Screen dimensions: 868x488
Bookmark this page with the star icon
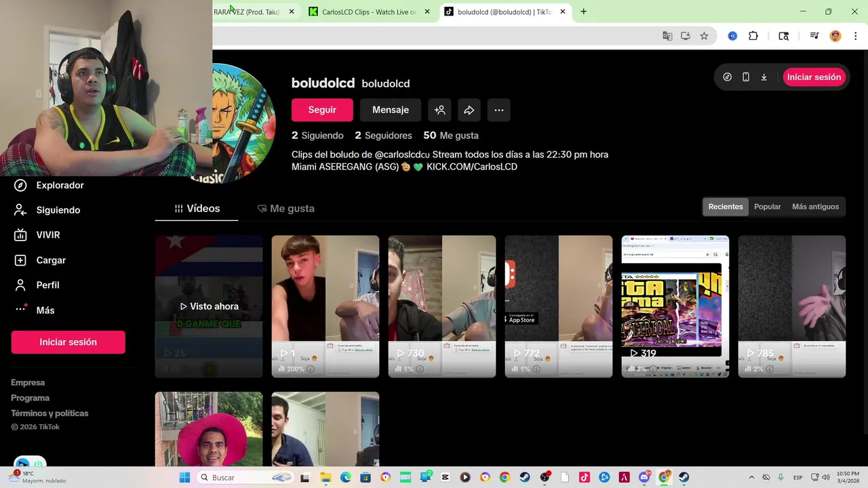click(704, 36)
